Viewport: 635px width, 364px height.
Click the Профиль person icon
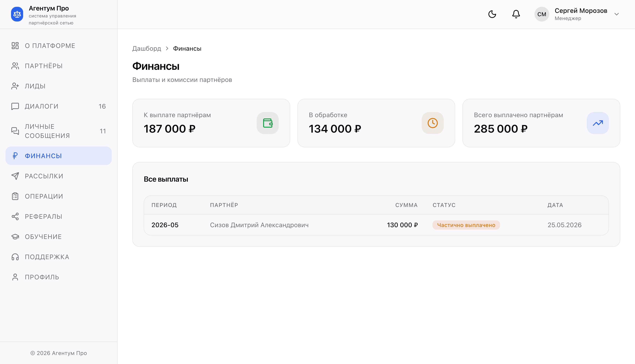[15, 277]
